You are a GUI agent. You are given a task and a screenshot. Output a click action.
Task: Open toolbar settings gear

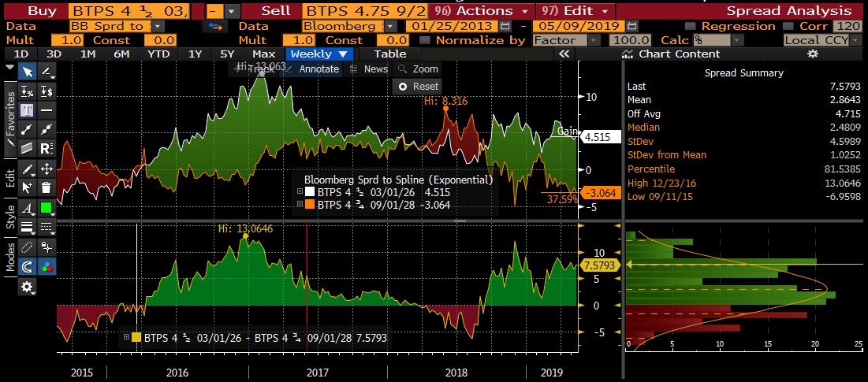27,287
